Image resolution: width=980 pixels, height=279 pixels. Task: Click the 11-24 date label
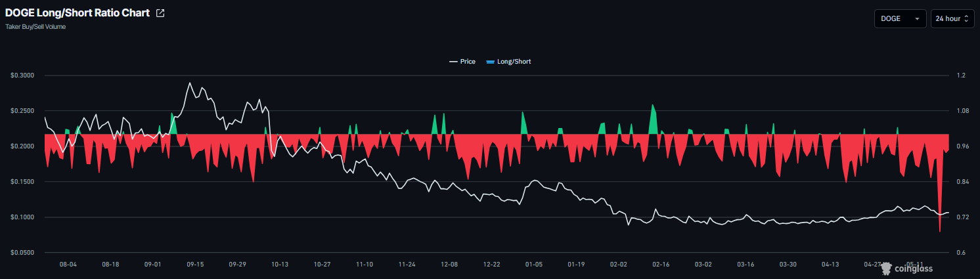[407, 265]
